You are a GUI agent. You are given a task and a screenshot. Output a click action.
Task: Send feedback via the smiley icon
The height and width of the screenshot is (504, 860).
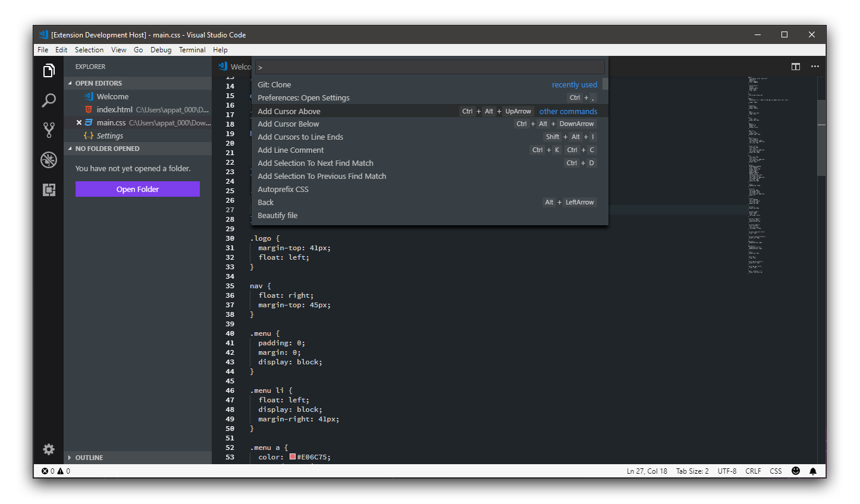click(795, 471)
